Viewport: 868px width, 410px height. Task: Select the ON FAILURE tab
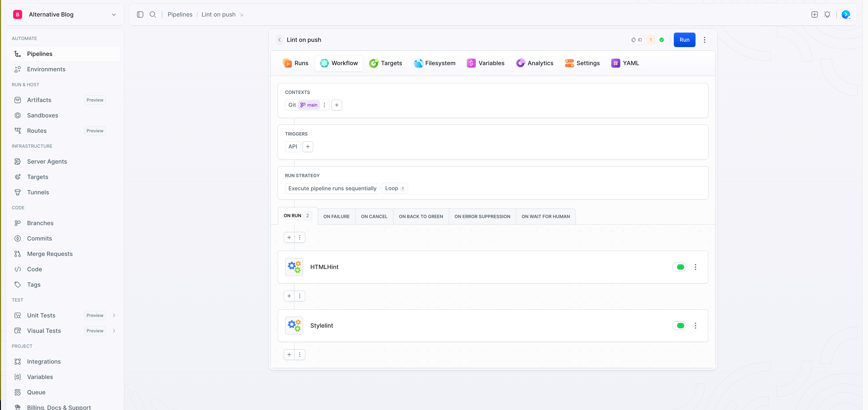[x=336, y=217]
